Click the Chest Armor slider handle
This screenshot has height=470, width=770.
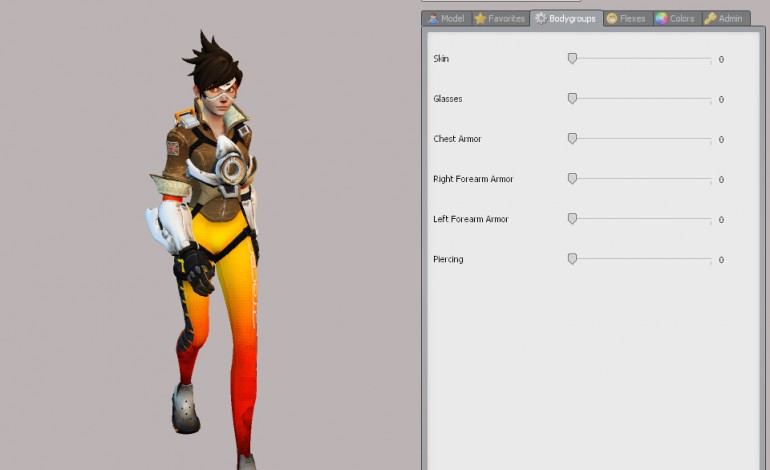pyautogui.click(x=572, y=139)
